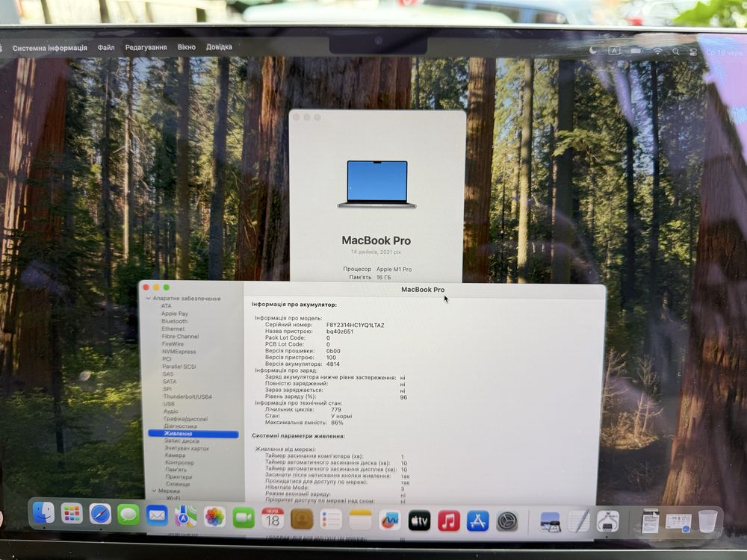The width and height of the screenshot is (747, 560).
Task: Select Зчитувач карток in the sidebar
Action: (x=187, y=448)
